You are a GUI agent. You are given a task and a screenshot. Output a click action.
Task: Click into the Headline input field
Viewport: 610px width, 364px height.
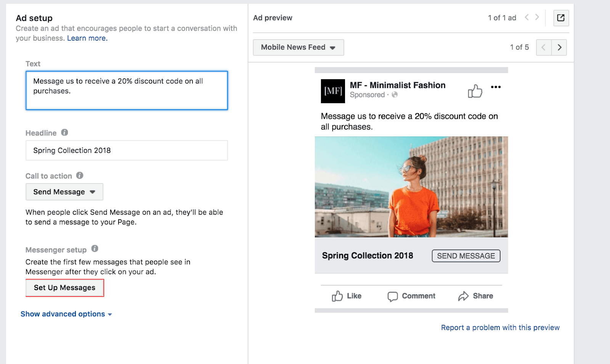point(127,150)
